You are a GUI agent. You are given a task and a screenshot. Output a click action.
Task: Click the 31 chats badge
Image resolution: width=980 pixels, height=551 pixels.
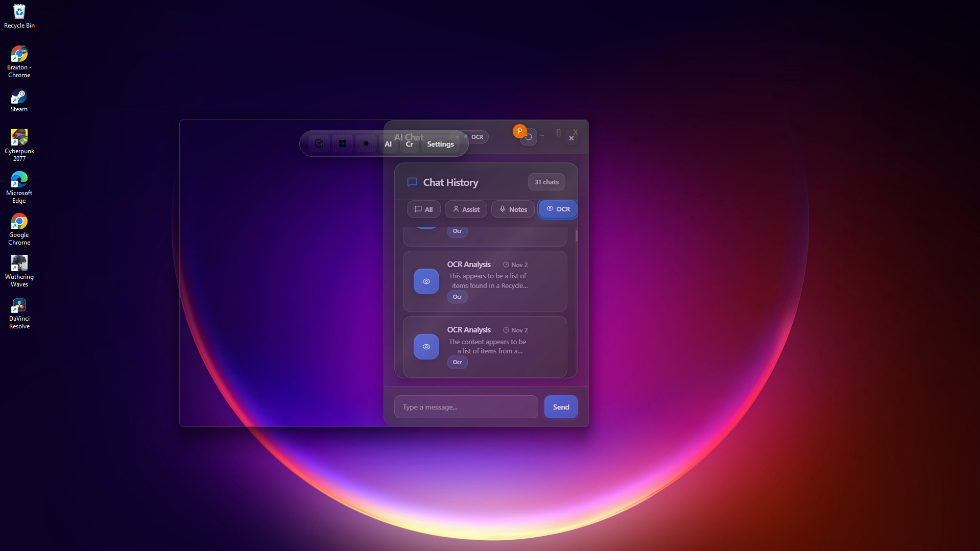546,182
